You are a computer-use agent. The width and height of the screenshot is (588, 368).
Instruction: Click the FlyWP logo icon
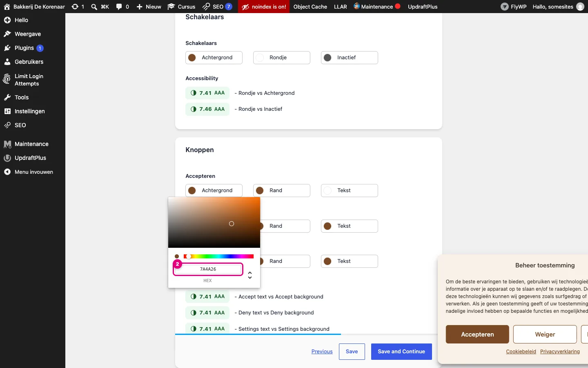[x=505, y=7]
